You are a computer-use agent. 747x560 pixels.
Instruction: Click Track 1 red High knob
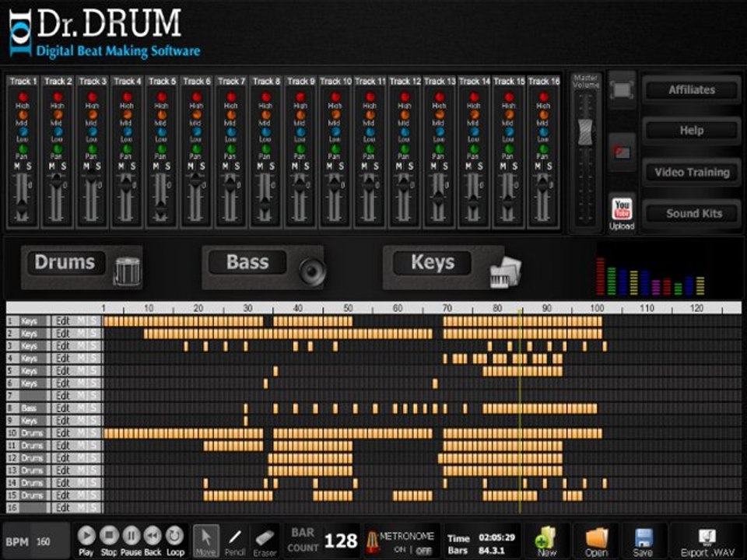(x=23, y=97)
